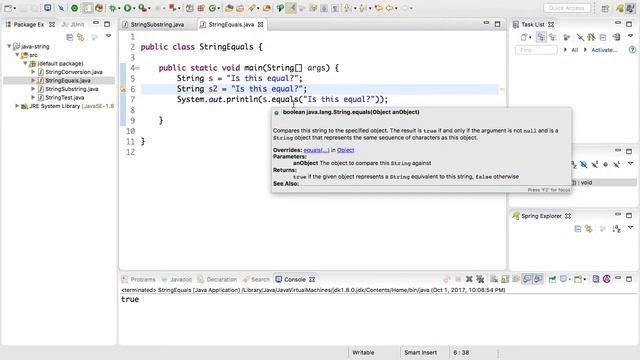This screenshot has width=640, height=360.
Task: Click Collapse All in Package Explorer
Action: coord(70,38)
